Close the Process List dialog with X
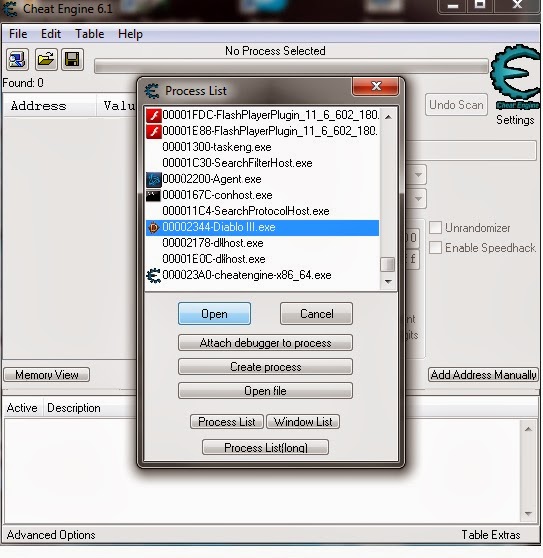This screenshot has width=543, height=558. tap(375, 86)
